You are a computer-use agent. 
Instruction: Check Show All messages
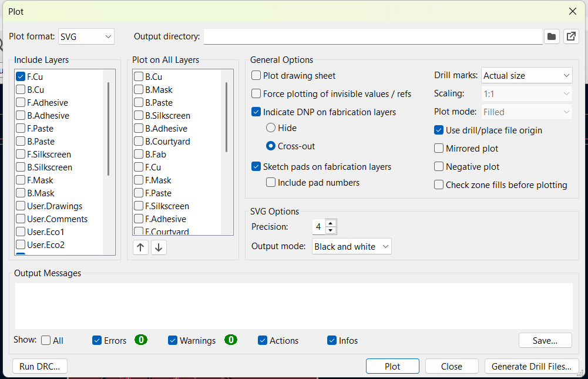46,340
